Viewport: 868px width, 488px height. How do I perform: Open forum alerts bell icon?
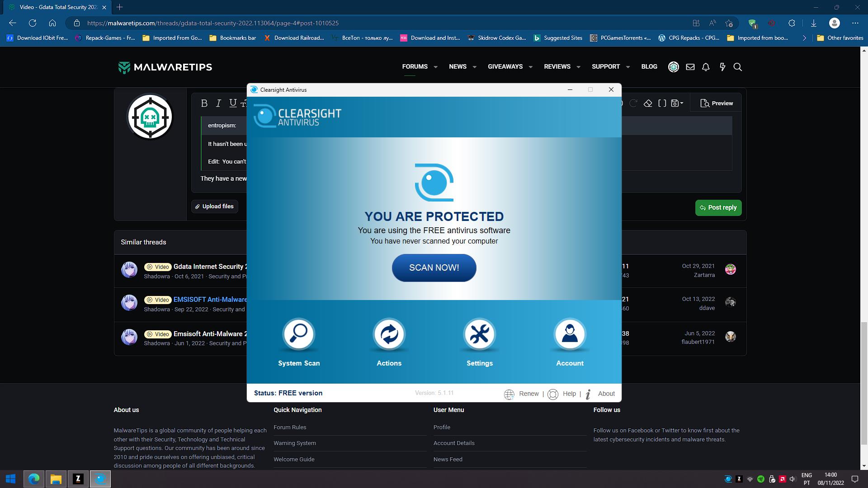tap(706, 67)
